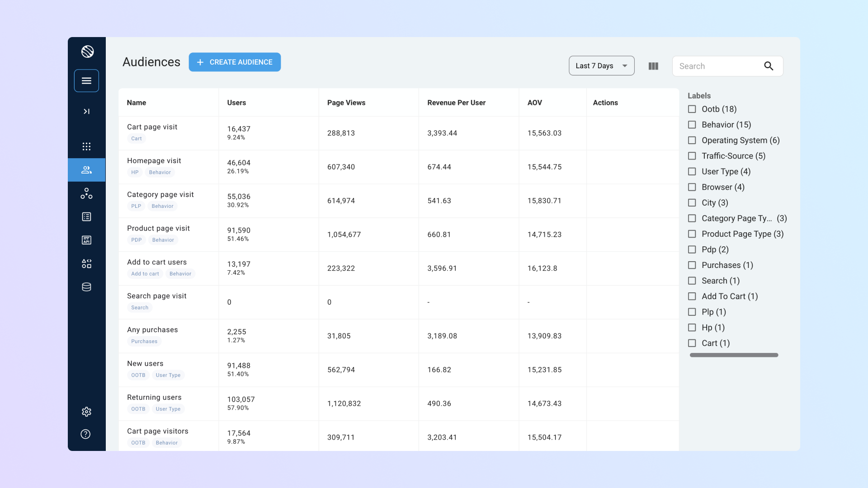Check the Behavior (15) label filter

click(x=692, y=125)
